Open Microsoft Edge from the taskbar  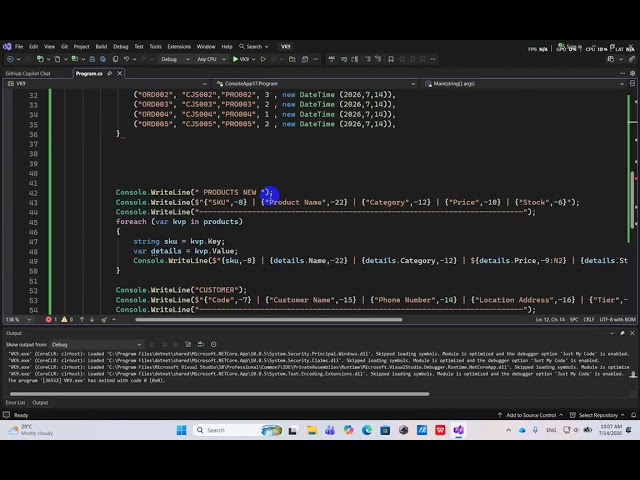367,430
